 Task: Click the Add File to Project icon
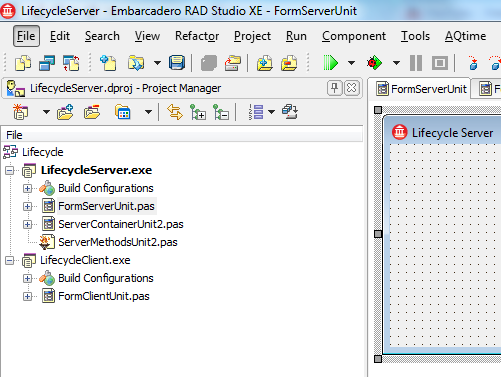point(265,63)
